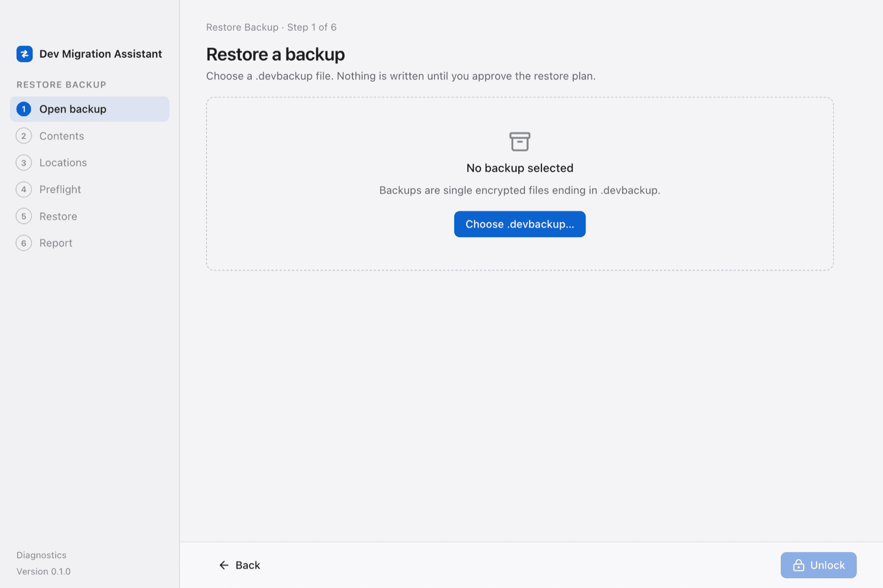This screenshot has height=588, width=883.
Task: Go to the Contents step
Action: click(89, 136)
